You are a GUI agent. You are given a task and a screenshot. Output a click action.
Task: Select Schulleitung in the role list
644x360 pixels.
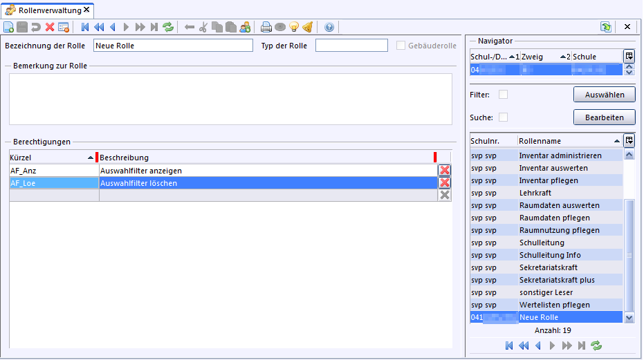[x=542, y=243]
